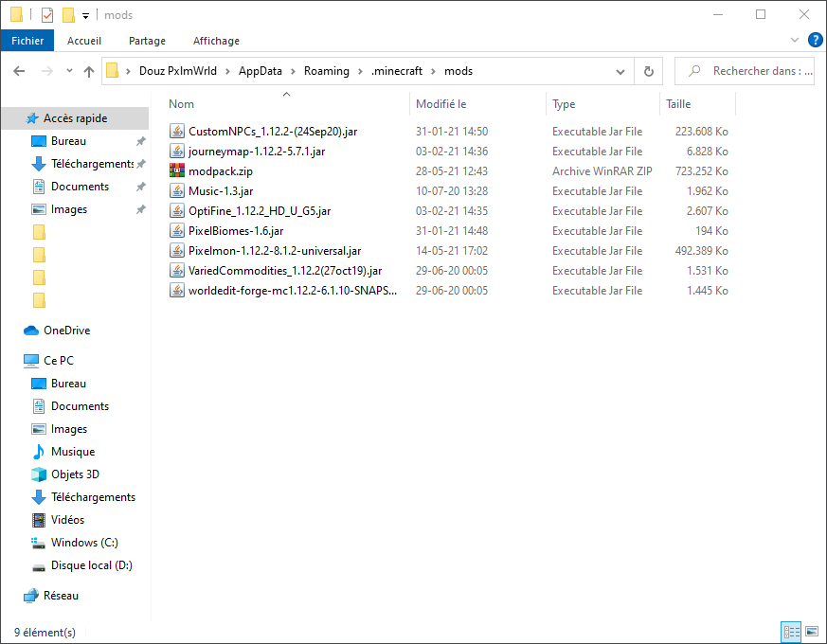Open the Partage ribbon tab
Screen dimensions: 827x644
[147, 41]
